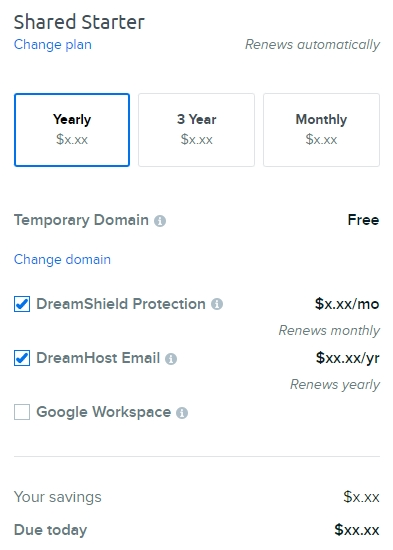Screen dimensions: 393x550
Task: Uncheck DreamHost Email checkbox
Action: tap(22, 358)
